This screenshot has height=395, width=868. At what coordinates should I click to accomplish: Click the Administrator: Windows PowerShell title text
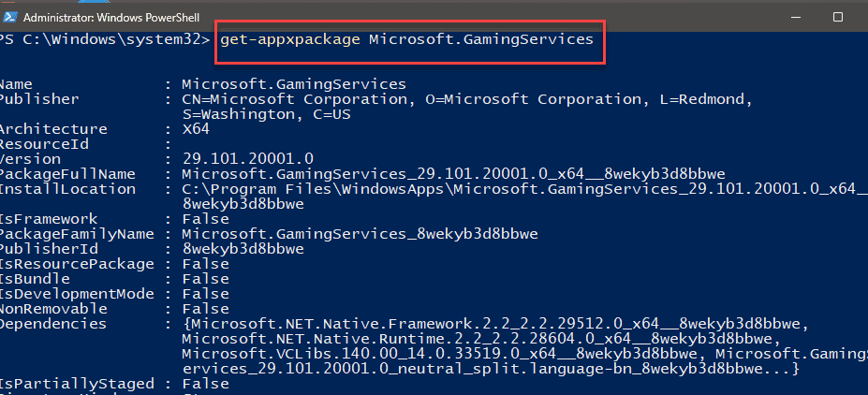pyautogui.click(x=111, y=18)
